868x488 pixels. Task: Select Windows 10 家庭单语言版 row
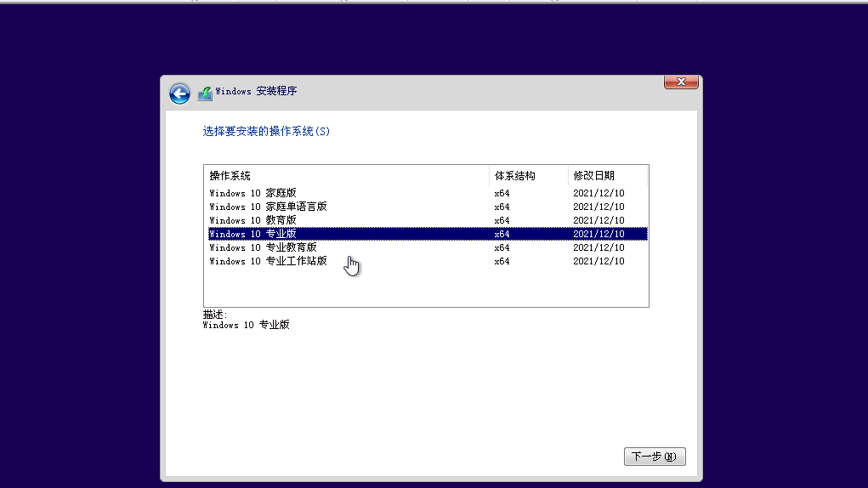(428, 207)
